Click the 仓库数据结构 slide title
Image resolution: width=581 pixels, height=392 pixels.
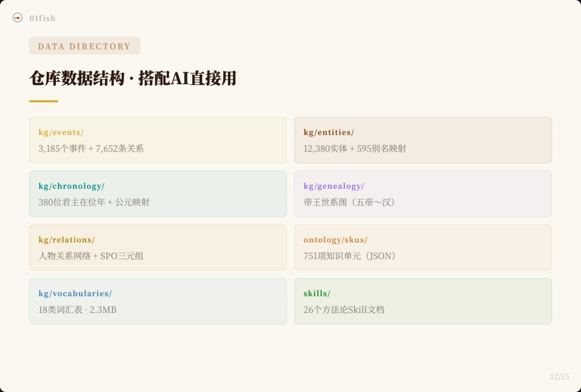tap(133, 79)
